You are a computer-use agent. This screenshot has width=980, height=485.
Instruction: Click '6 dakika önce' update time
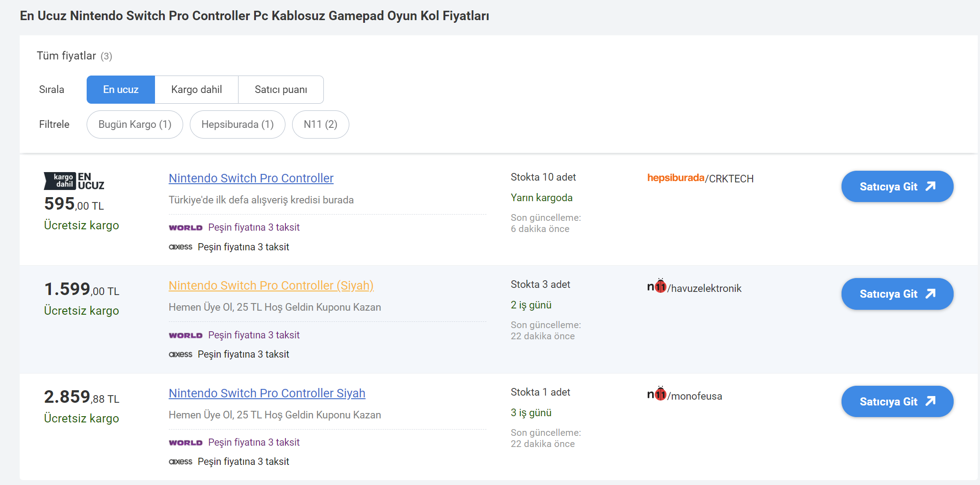(x=540, y=229)
